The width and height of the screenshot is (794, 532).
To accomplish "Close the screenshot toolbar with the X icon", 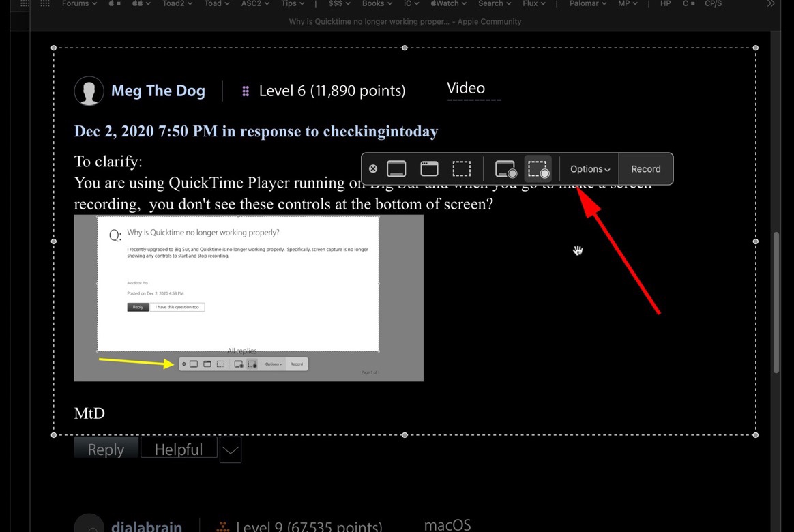I will [x=373, y=168].
